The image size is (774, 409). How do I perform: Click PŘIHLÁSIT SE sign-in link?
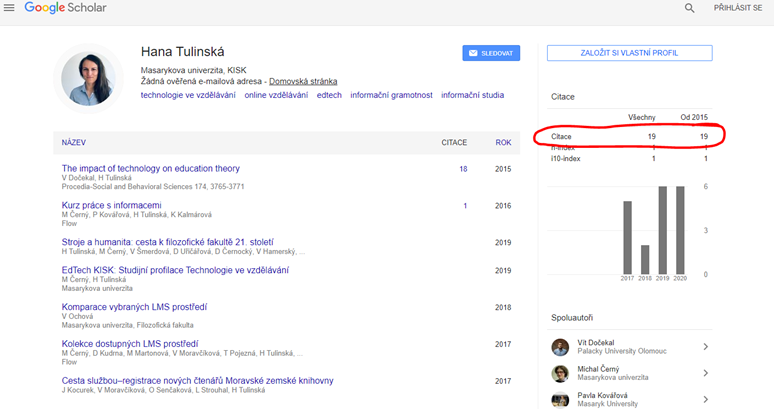pyautogui.click(x=738, y=8)
